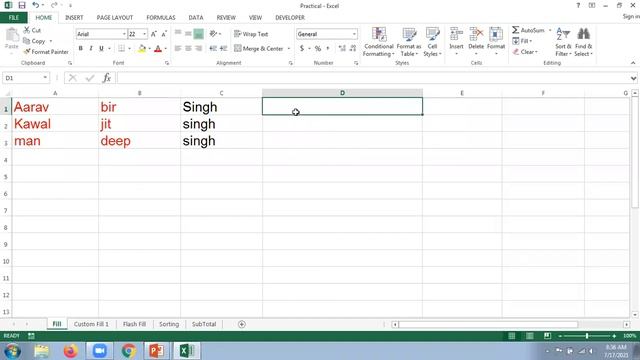Click the Save icon in quick access toolbar
640x360 pixels.
(x=22, y=5)
